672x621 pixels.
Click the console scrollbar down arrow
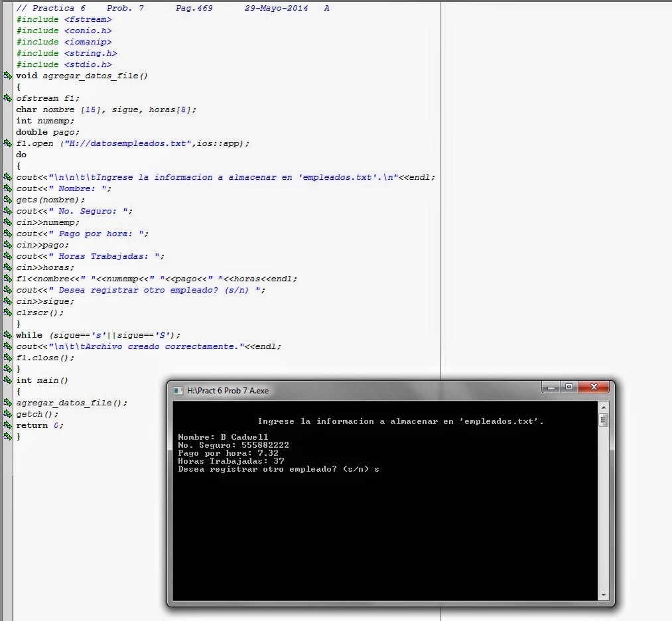tap(602, 594)
